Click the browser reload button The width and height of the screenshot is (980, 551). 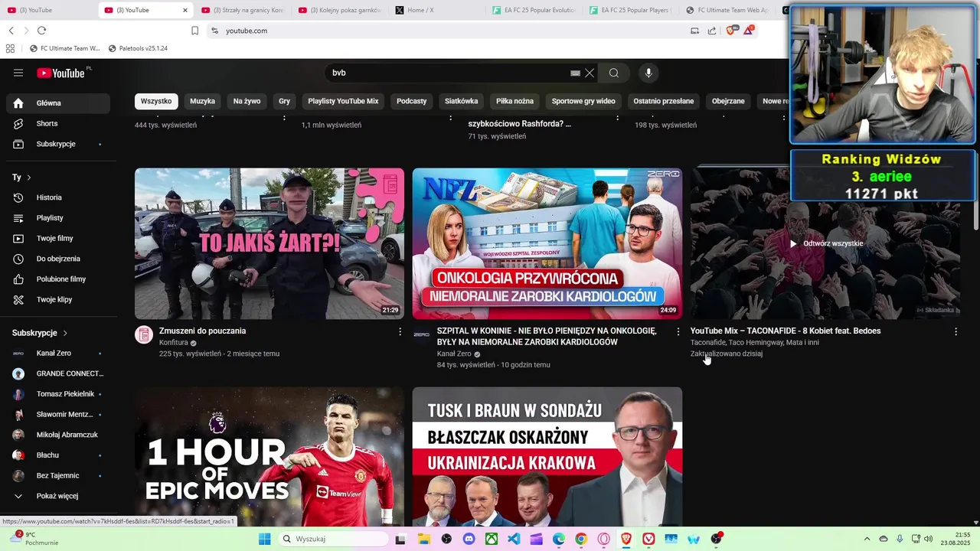tap(41, 31)
